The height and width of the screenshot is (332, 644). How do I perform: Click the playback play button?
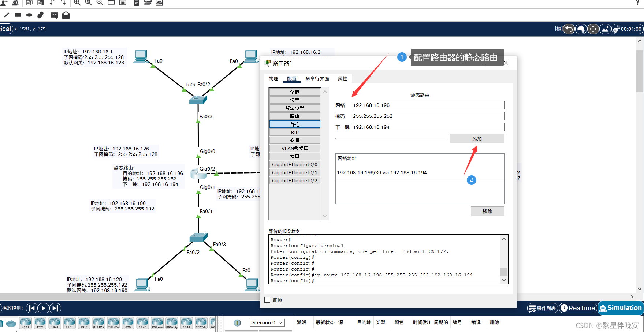point(43,308)
